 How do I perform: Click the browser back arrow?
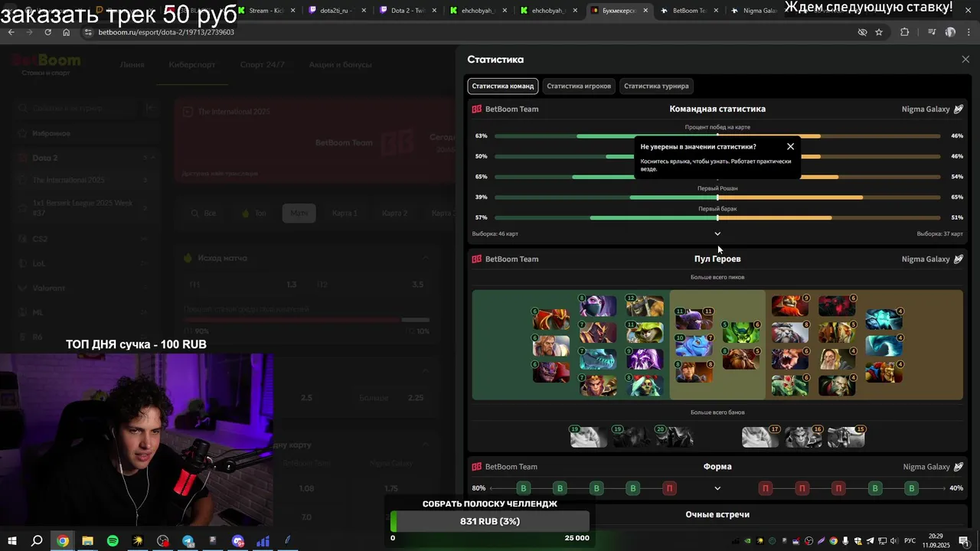(11, 32)
